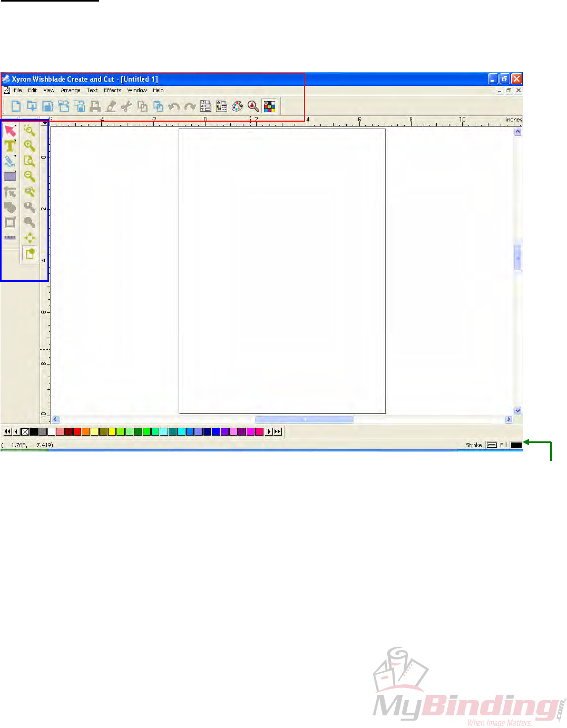Viewport: 567px width, 728px height.
Task: Click the document icon beside File menu
Action: 7,90
